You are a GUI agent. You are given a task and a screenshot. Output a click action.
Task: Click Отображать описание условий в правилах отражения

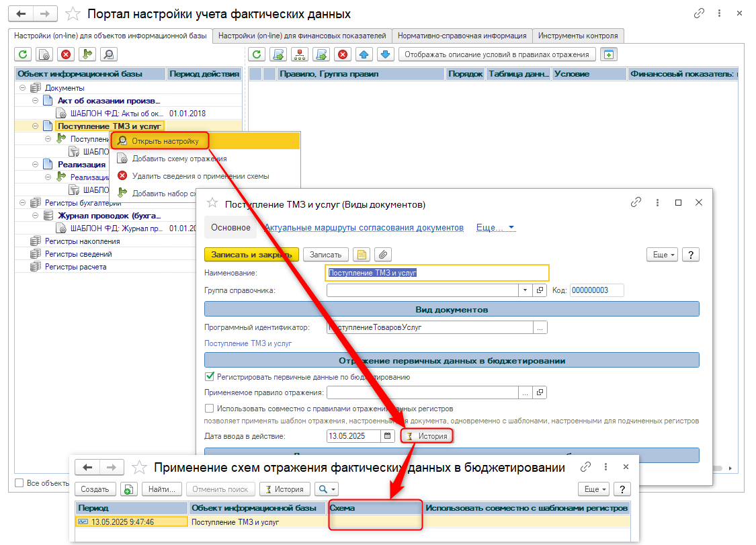point(497,54)
